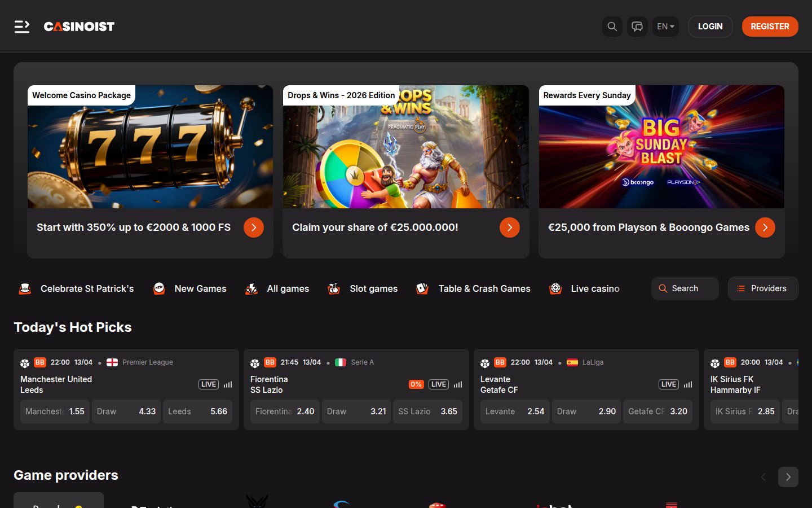Click BB badge on Fiorentina card
This screenshot has height=508, width=812.
(x=270, y=362)
